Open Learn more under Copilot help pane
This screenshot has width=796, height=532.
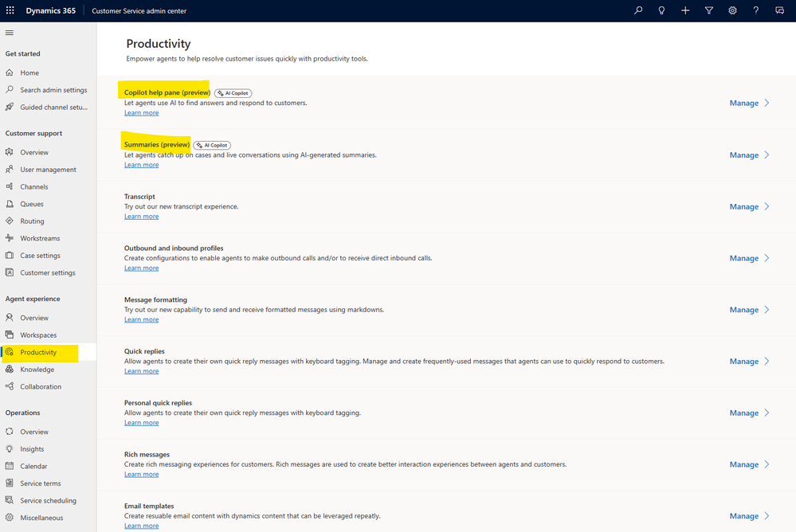142,113
